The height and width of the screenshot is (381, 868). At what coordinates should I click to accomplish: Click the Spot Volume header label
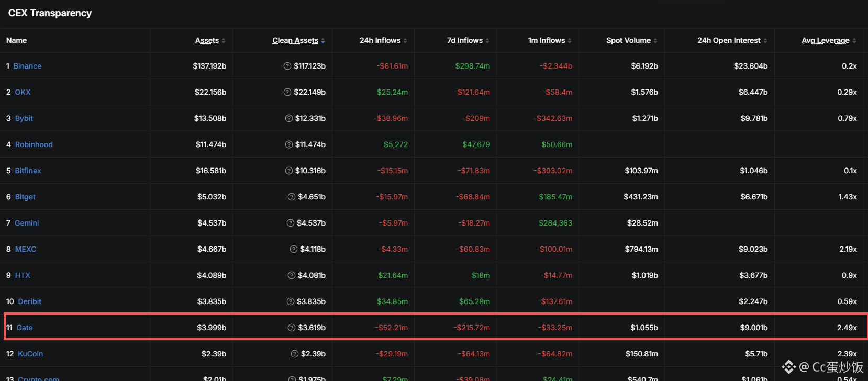[x=629, y=40]
